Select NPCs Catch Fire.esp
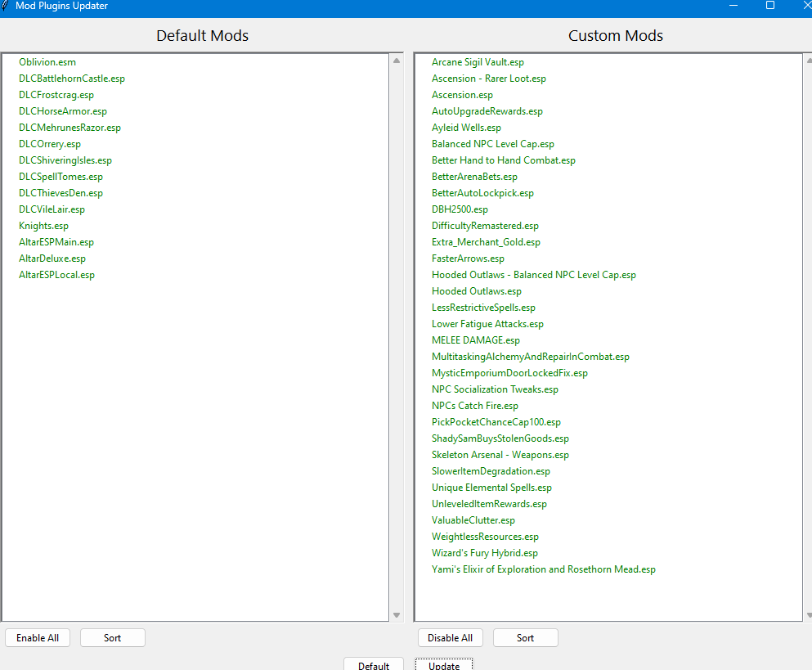Viewport: 812px width, 670px height. tap(474, 406)
